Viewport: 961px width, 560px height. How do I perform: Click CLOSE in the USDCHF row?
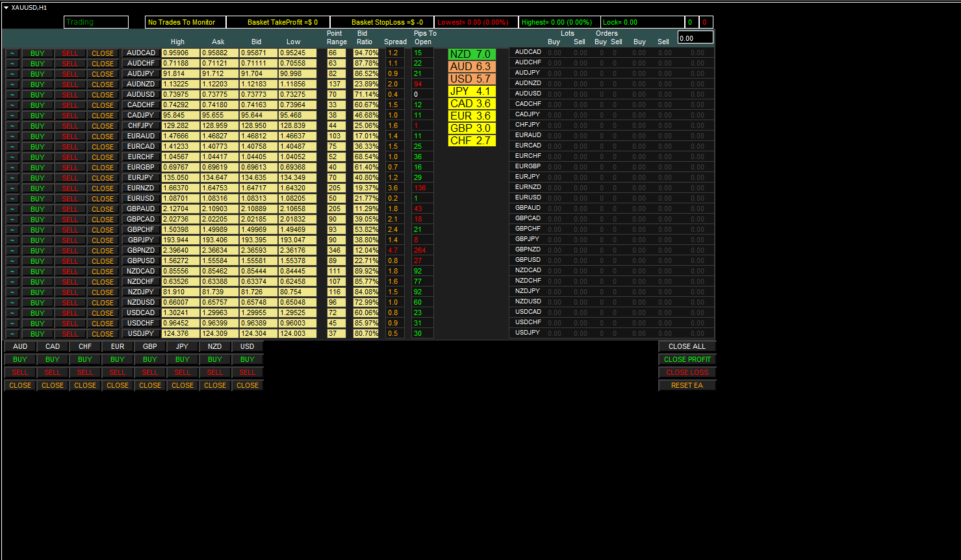[103, 324]
